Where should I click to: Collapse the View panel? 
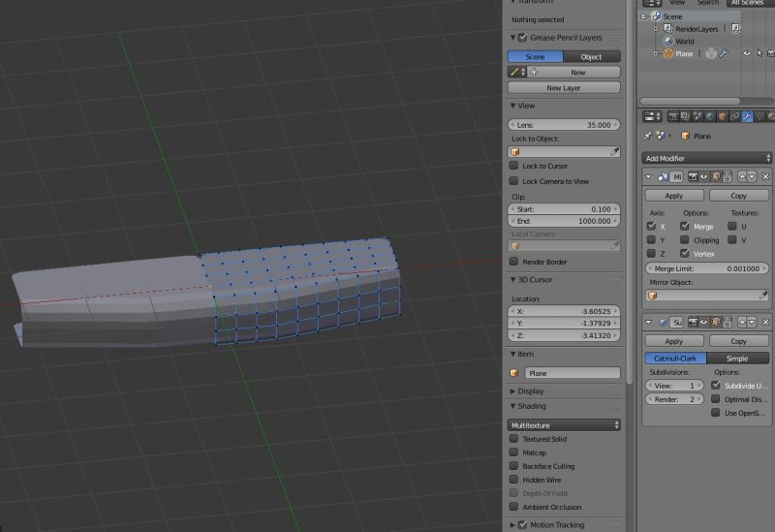(512, 106)
